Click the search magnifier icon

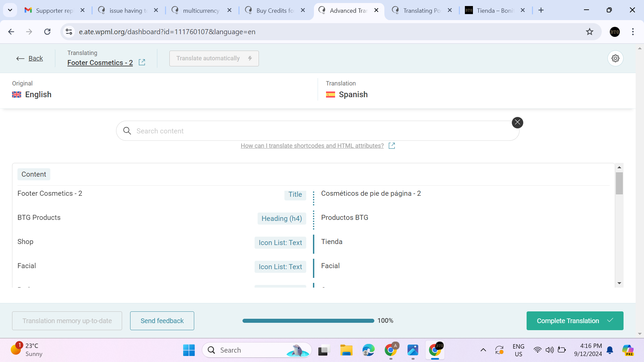(x=127, y=131)
